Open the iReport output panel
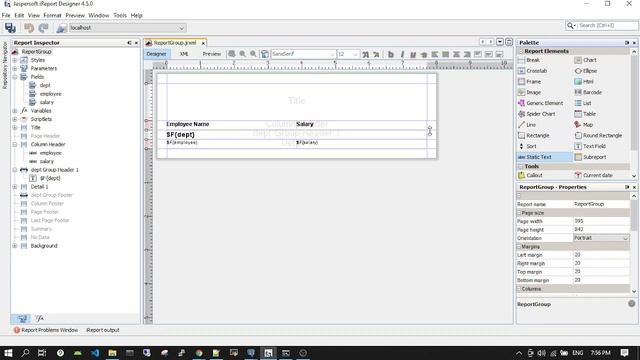Screen dimensions: 640x360 coord(102,330)
